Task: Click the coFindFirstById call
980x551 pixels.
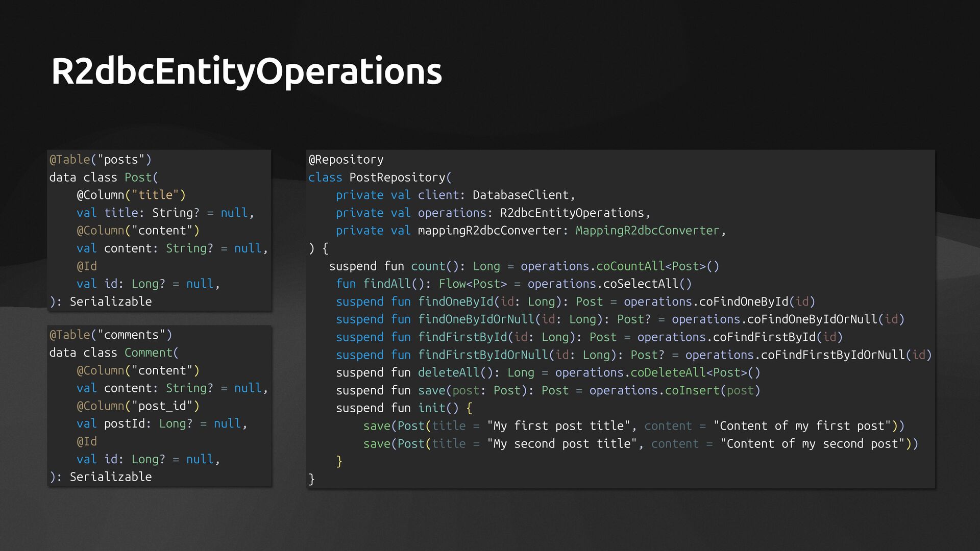Action: pyautogui.click(x=764, y=337)
